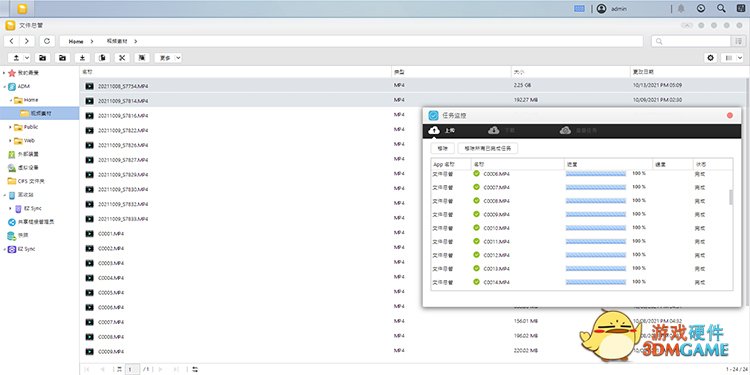This screenshot has width=750, height=375.
Task: Expand the Web folder node
Action: click(11, 141)
